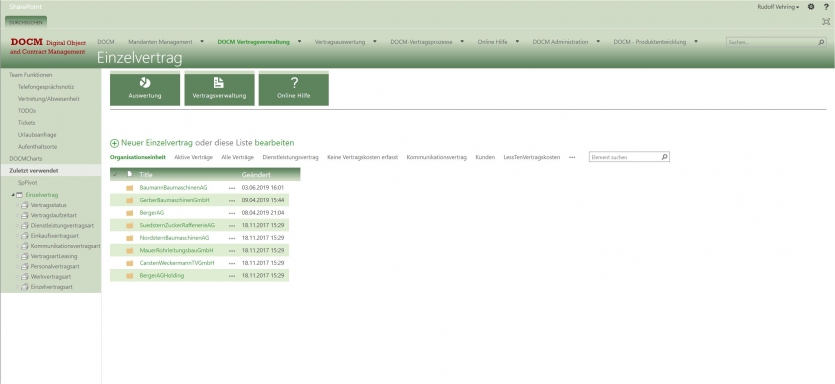
Task: Click the Element suchen input field
Action: click(625, 157)
